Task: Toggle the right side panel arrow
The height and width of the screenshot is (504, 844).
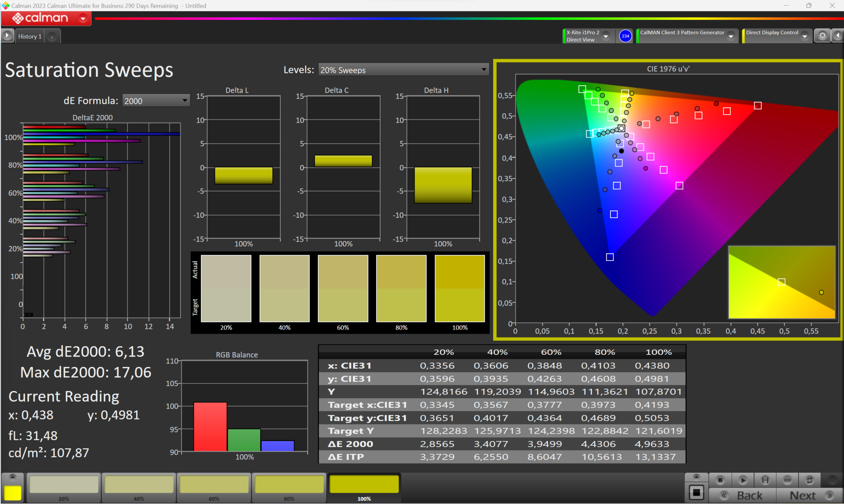Action: tap(837, 36)
